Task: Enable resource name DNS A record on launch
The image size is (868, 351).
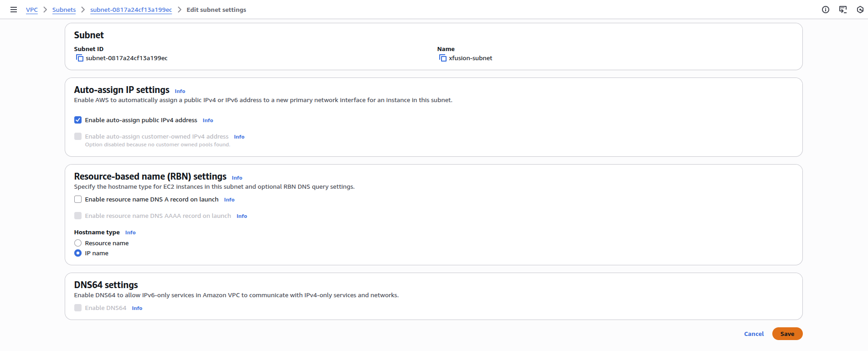Action: coord(78,199)
